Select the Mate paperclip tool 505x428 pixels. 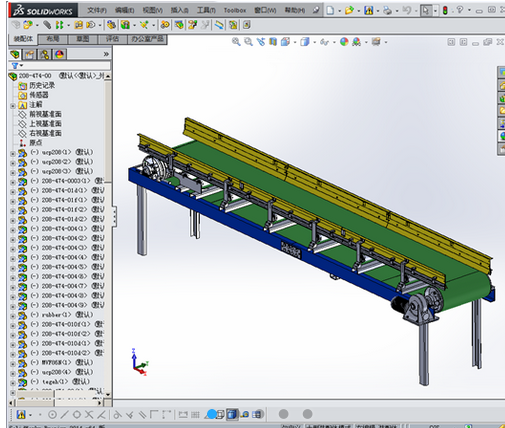pyautogui.click(x=47, y=25)
